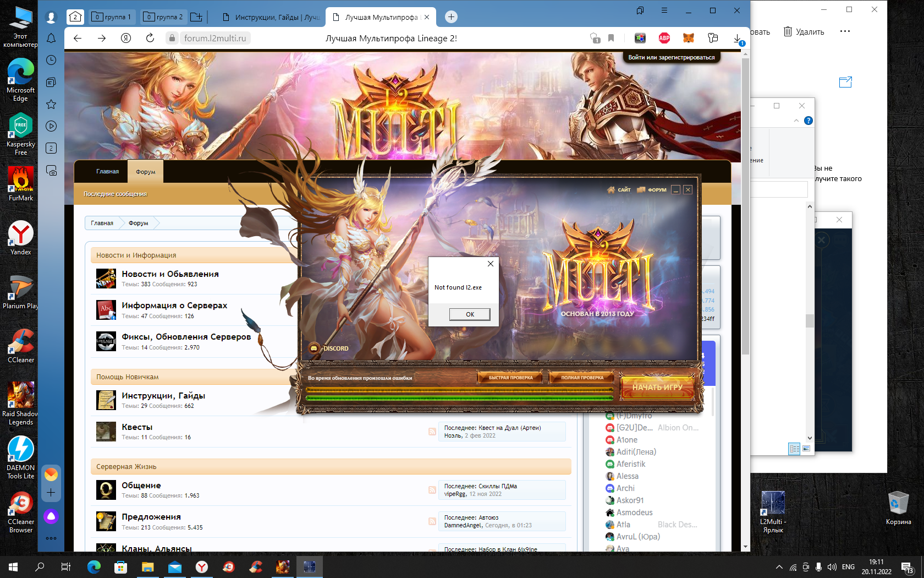The height and width of the screenshot is (578, 924).
Task: Open Discord link in launcher
Action: pyautogui.click(x=329, y=348)
